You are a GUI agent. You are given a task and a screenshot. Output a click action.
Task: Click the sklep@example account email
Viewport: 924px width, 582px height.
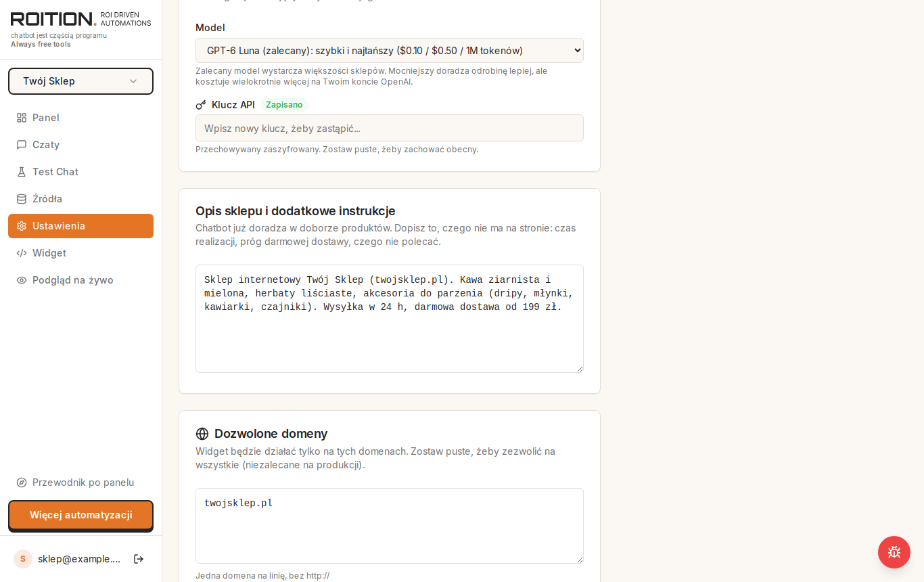(x=79, y=559)
